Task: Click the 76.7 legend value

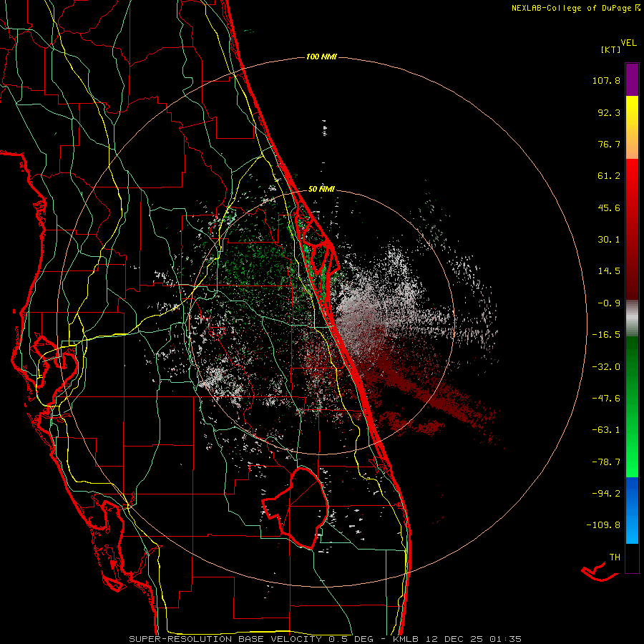Action: pyautogui.click(x=609, y=144)
